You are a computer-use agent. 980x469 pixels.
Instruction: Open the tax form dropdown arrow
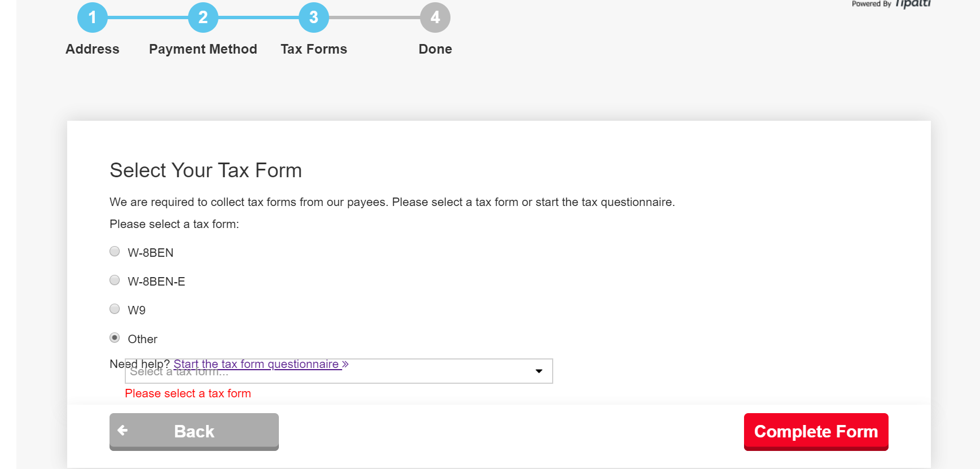click(x=539, y=371)
